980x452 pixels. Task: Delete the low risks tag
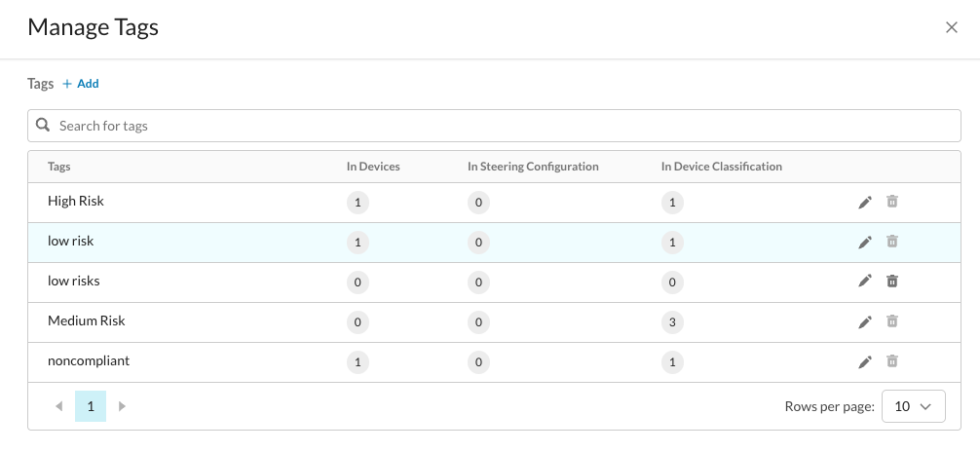[892, 282]
